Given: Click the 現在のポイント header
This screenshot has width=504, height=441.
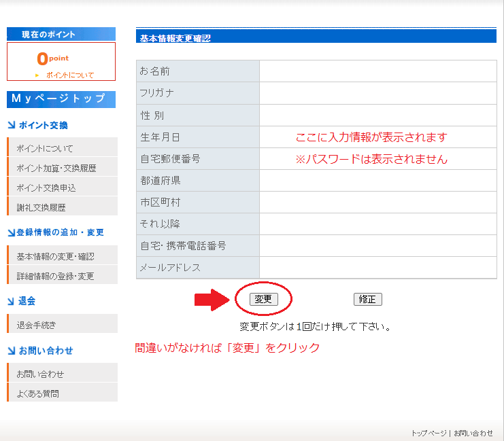Looking at the screenshot, I should pyautogui.click(x=61, y=34).
